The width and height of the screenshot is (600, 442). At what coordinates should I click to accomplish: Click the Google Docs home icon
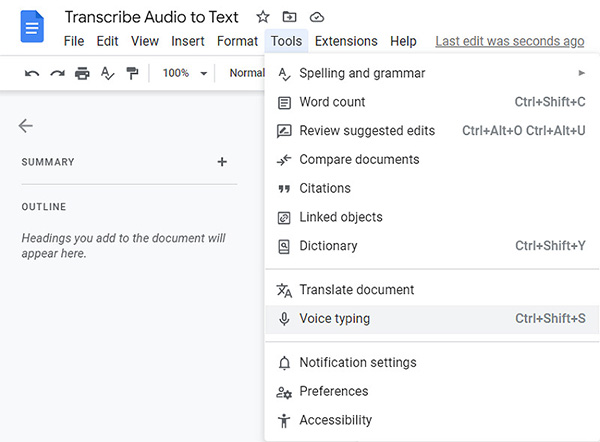pos(32,27)
